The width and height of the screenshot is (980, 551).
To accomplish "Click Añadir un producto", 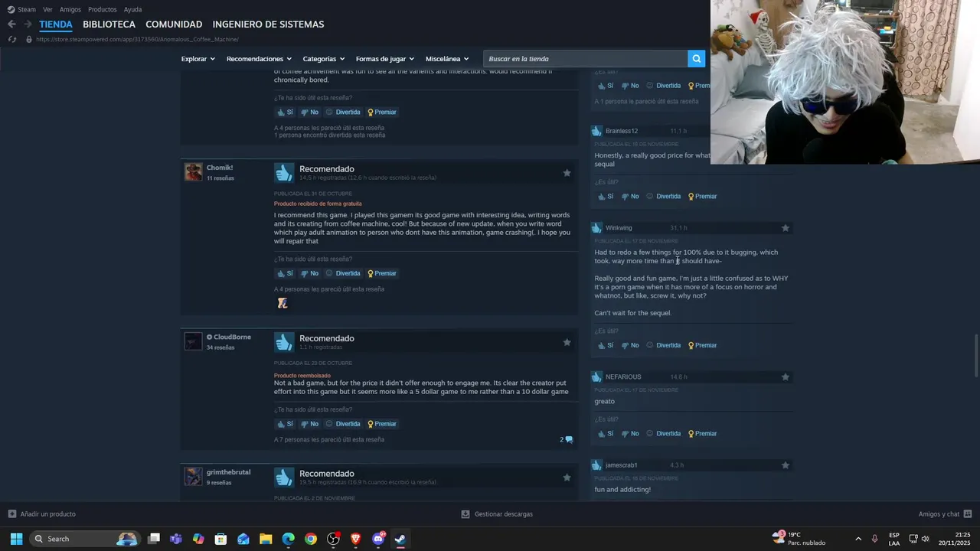I will 42,514.
